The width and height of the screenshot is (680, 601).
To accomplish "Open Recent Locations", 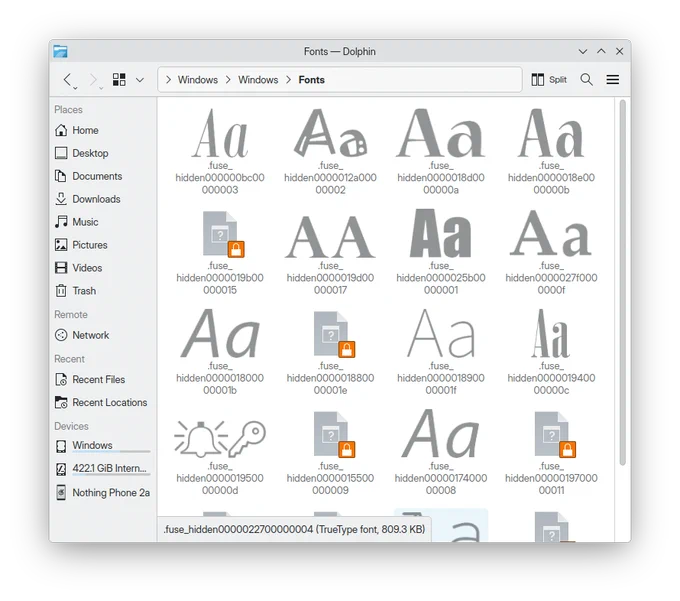I will (x=102, y=402).
